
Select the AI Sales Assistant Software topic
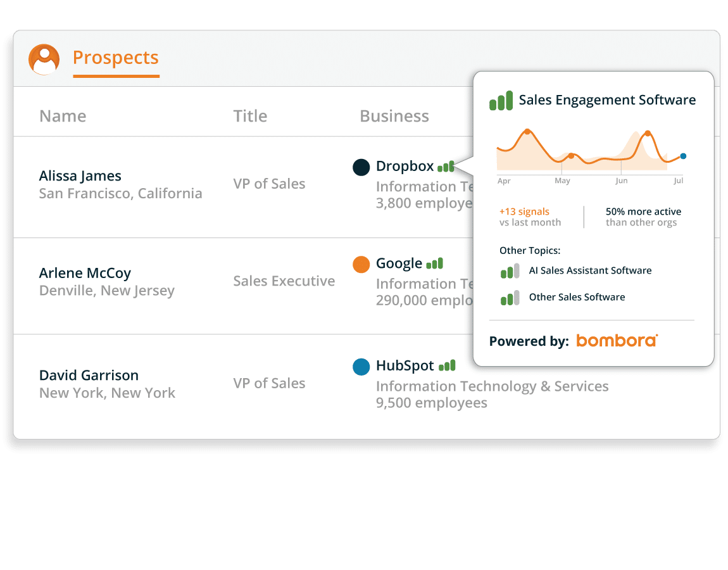(x=590, y=270)
